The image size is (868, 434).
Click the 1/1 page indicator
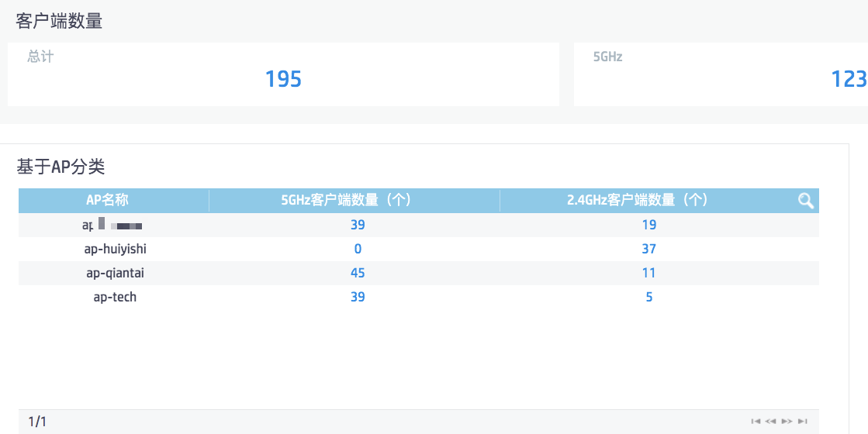click(38, 422)
